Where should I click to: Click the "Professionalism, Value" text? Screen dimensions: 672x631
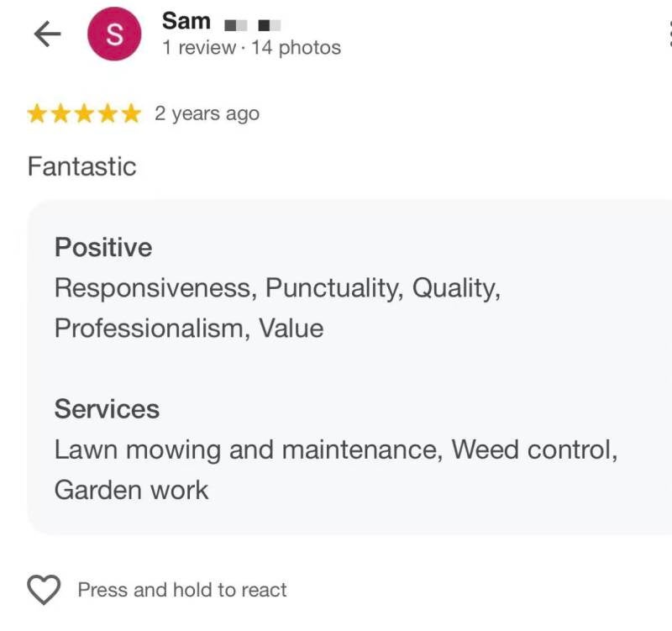[189, 328]
